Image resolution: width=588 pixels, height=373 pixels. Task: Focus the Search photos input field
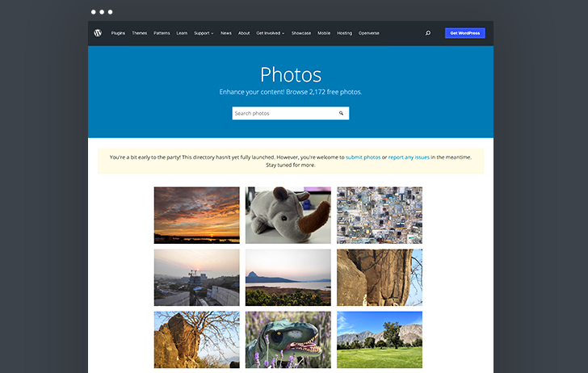tap(291, 113)
